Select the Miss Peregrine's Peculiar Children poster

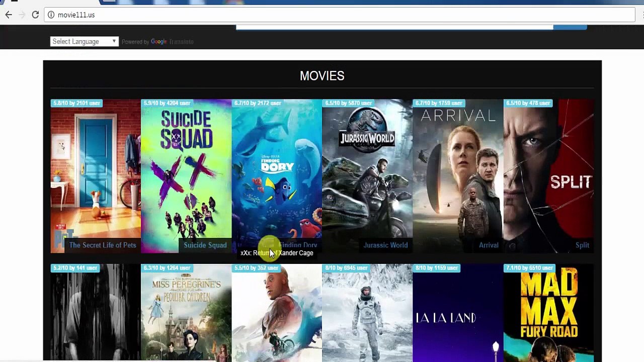[x=186, y=313]
